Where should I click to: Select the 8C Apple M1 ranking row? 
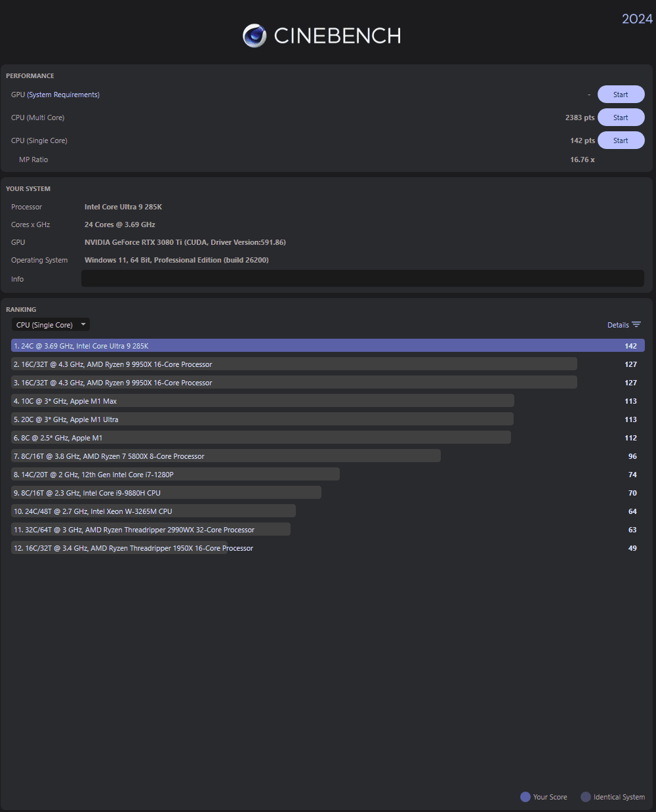pos(328,438)
